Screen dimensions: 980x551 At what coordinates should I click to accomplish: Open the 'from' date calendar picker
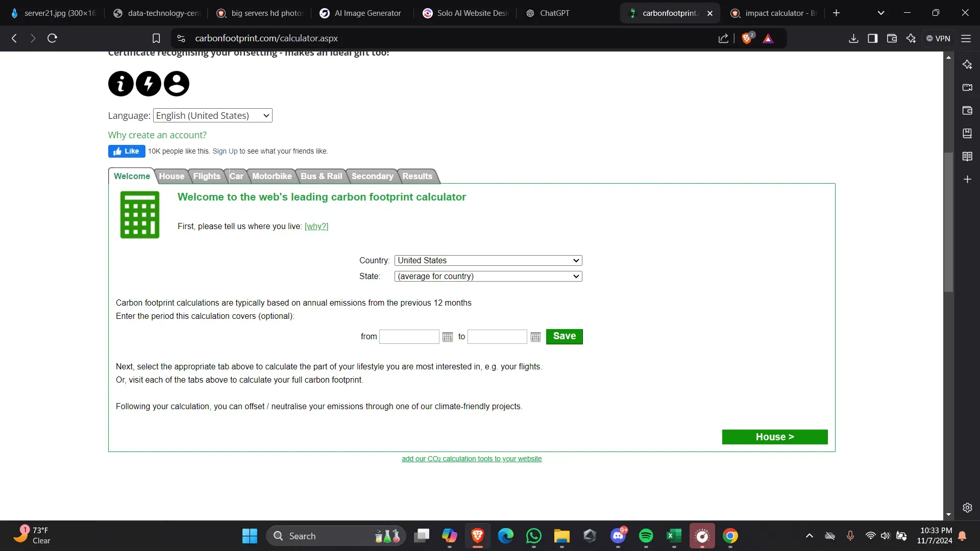448,337
